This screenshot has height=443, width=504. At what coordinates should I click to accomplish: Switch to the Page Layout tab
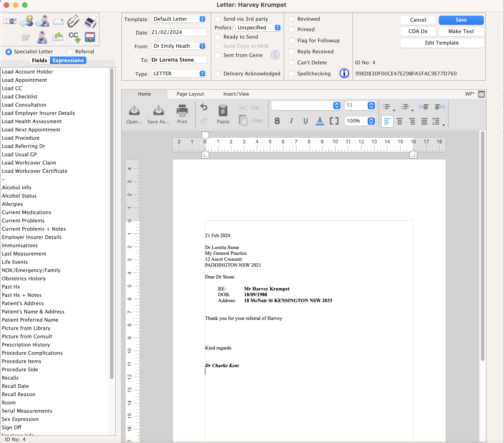(190, 94)
